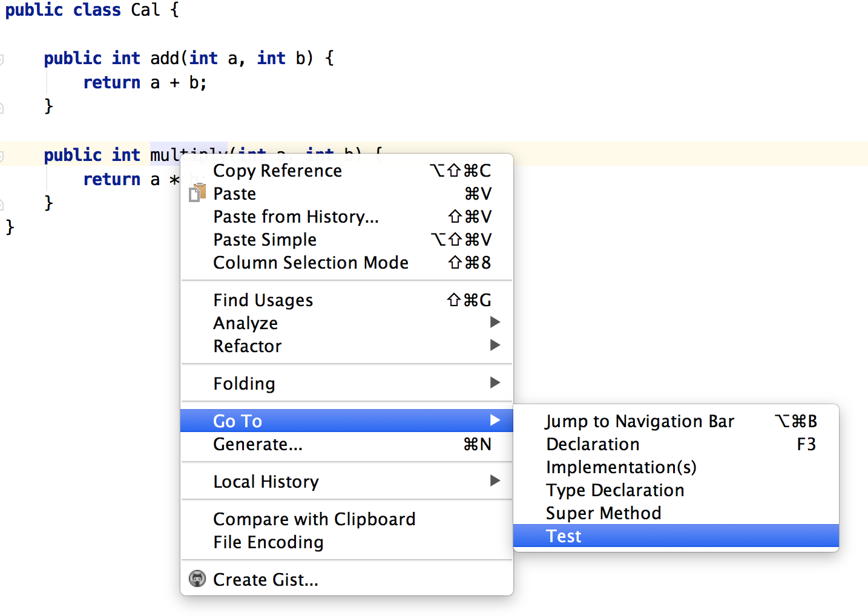The width and height of the screenshot is (868, 616).
Task: Choose Jump to Navigation Bar
Action: (x=639, y=421)
